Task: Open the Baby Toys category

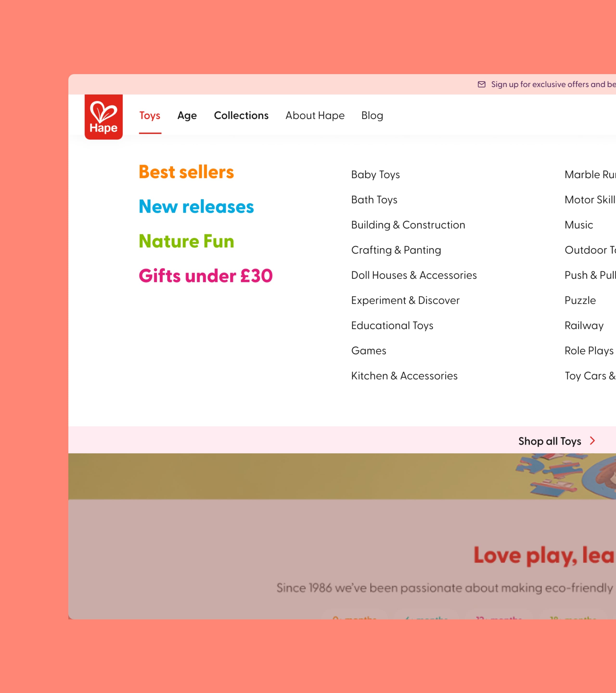Action: [376, 175]
